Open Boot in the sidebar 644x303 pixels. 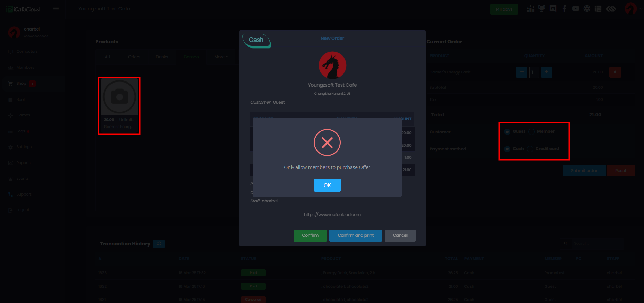pyautogui.click(x=21, y=99)
